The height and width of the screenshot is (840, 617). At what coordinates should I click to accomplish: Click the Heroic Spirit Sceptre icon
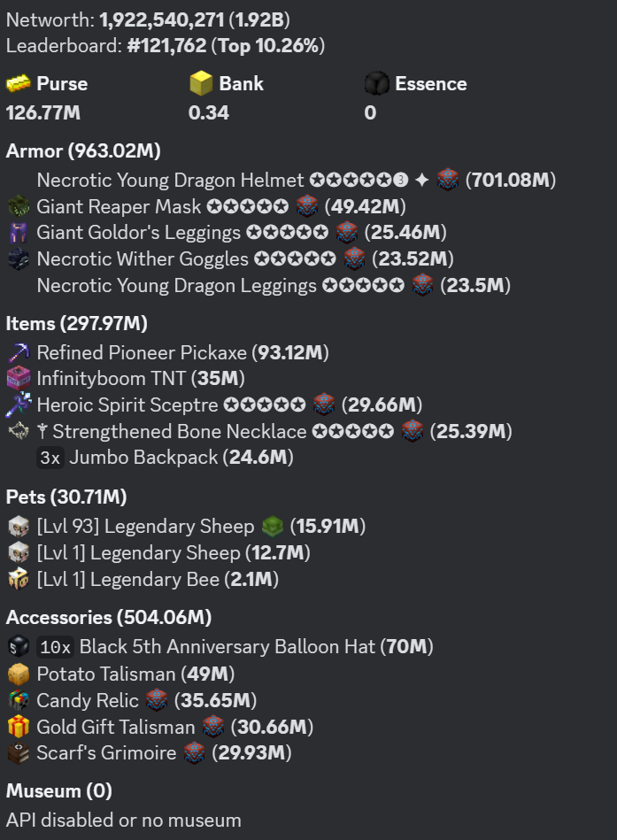[x=19, y=405]
